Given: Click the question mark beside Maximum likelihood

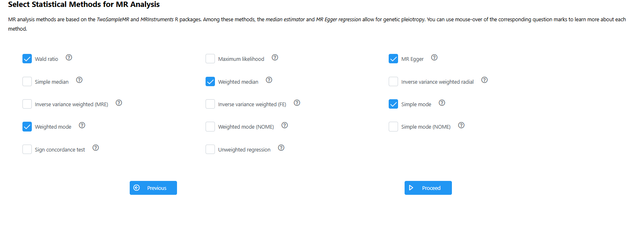Looking at the screenshot, I should point(275,58).
